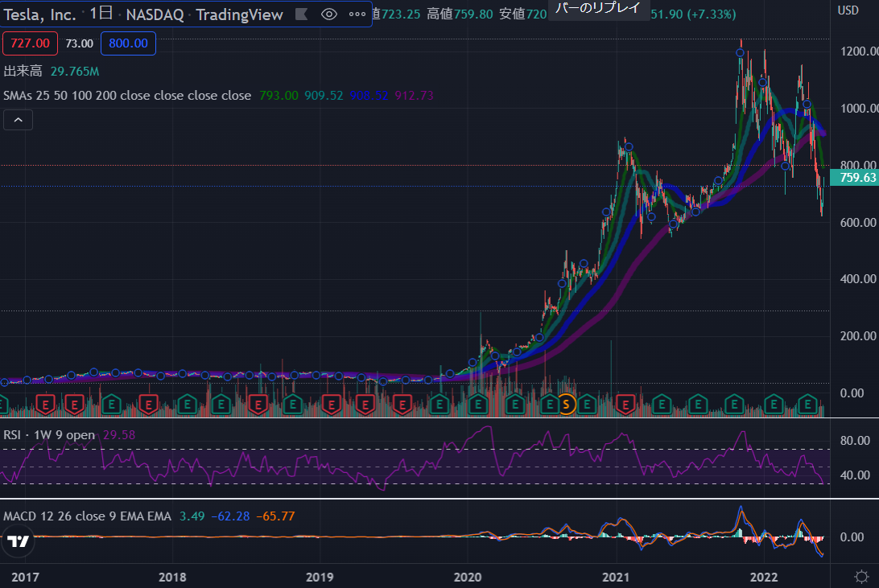Click the green 793.00 SMA value
The image size is (879, 588).
point(279,95)
